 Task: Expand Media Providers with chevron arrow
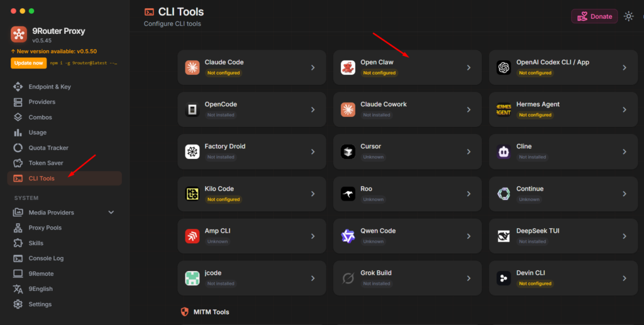[x=111, y=212]
